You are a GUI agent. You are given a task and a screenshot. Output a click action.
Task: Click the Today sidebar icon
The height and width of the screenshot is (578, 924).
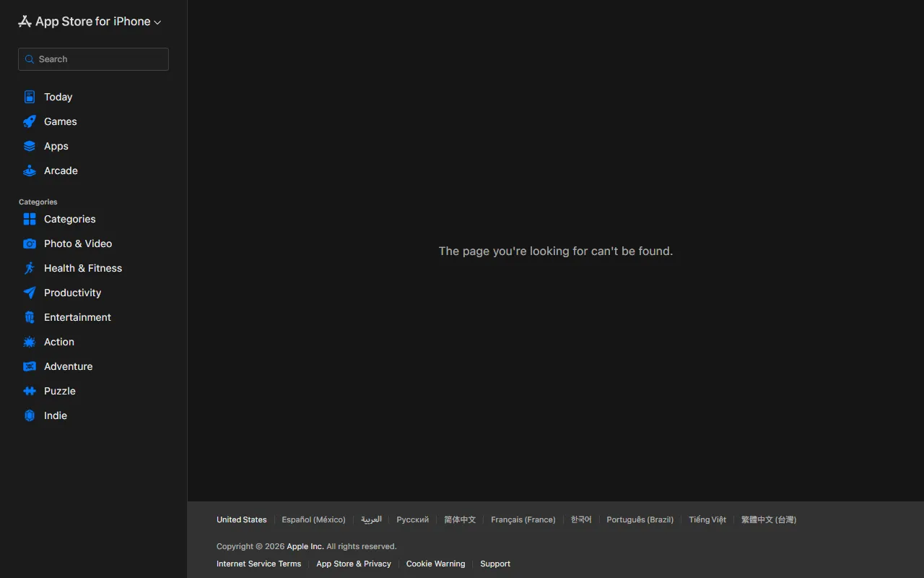(30, 97)
